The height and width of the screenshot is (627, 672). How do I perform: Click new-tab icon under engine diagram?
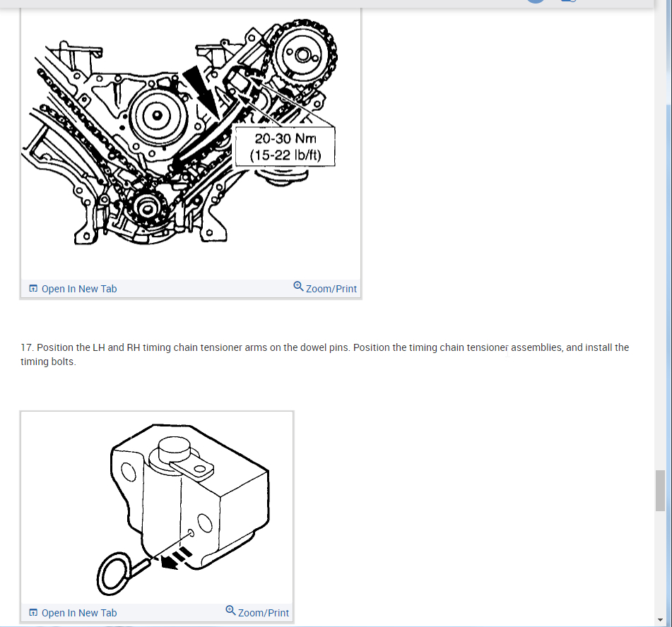[x=33, y=288]
